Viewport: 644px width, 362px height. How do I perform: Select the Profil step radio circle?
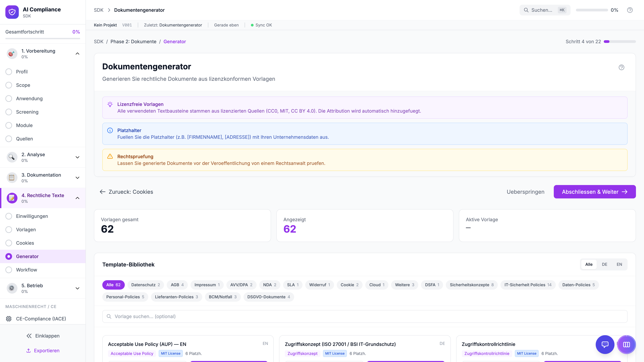[x=9, y=72]
